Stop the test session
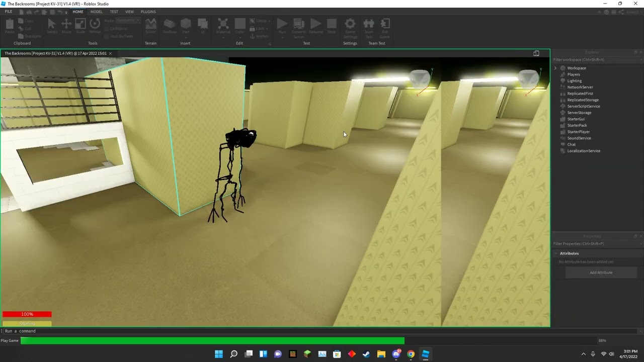The width and height of the screenshot is (644, 362). coord(332,26)
